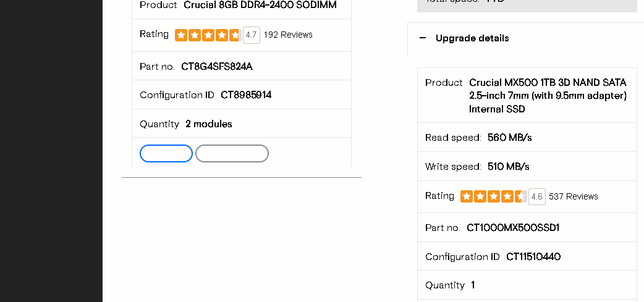Click the 4.7 star rating icons for the SODIMM
The height and width of the screenshot is (302, 644).
tap(208, 35)
